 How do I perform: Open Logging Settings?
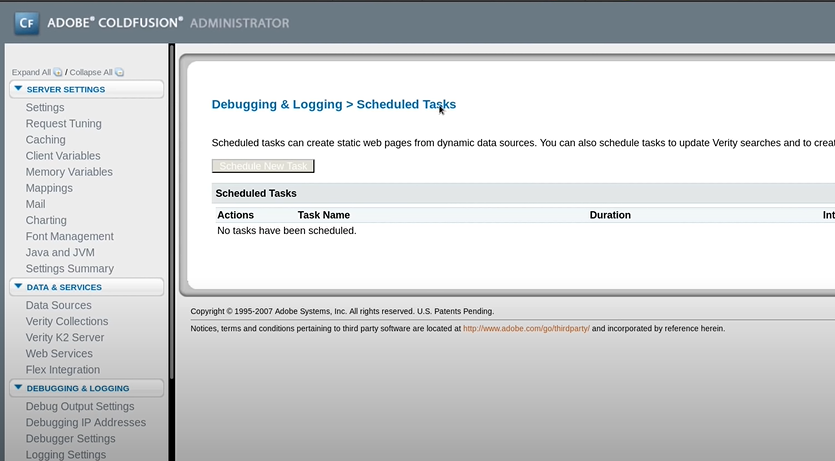[66, 455]
